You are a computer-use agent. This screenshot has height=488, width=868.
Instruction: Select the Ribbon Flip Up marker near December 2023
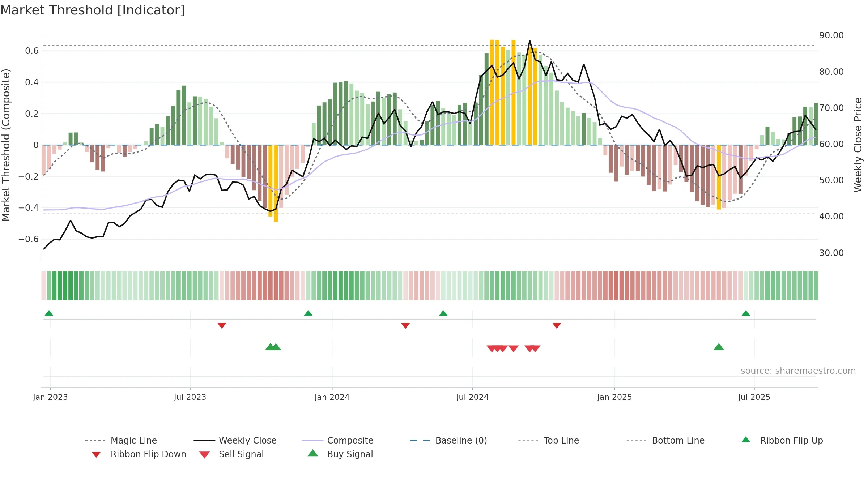click(308, 313)
